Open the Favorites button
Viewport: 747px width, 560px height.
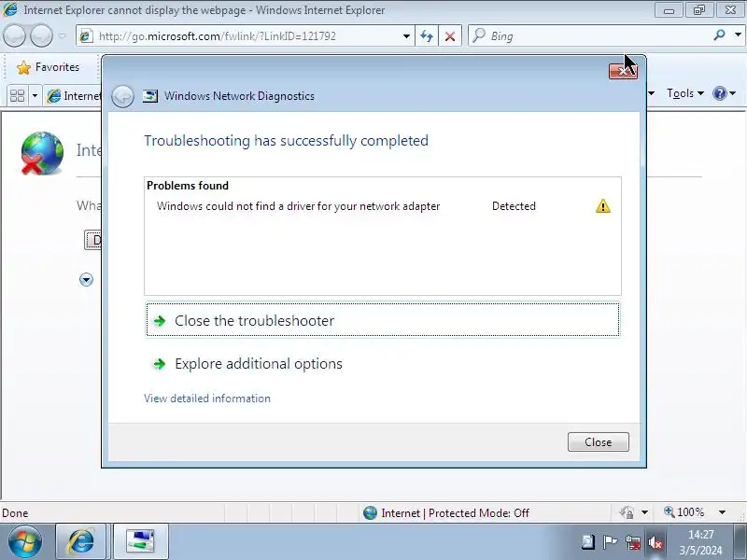[48, 67]
